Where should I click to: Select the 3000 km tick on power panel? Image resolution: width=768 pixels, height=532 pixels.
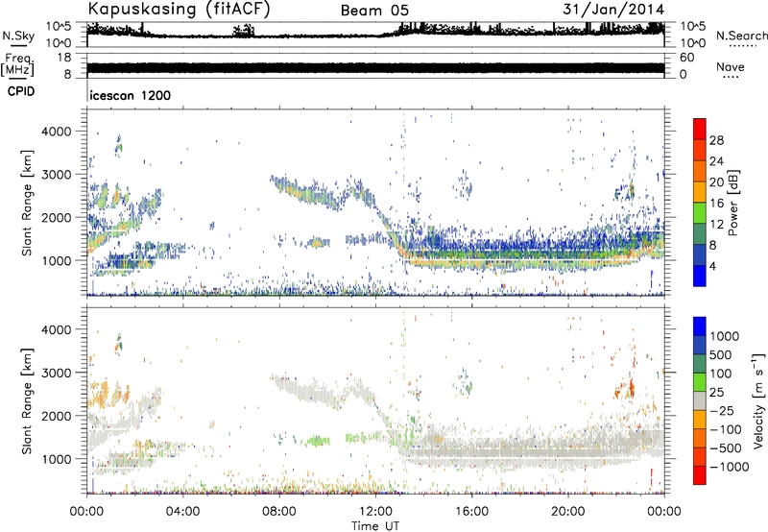coord(58,175)
